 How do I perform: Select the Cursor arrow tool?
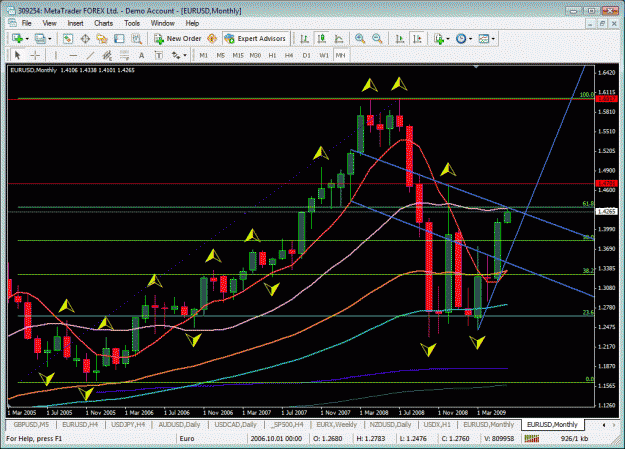tap(17, 55)
